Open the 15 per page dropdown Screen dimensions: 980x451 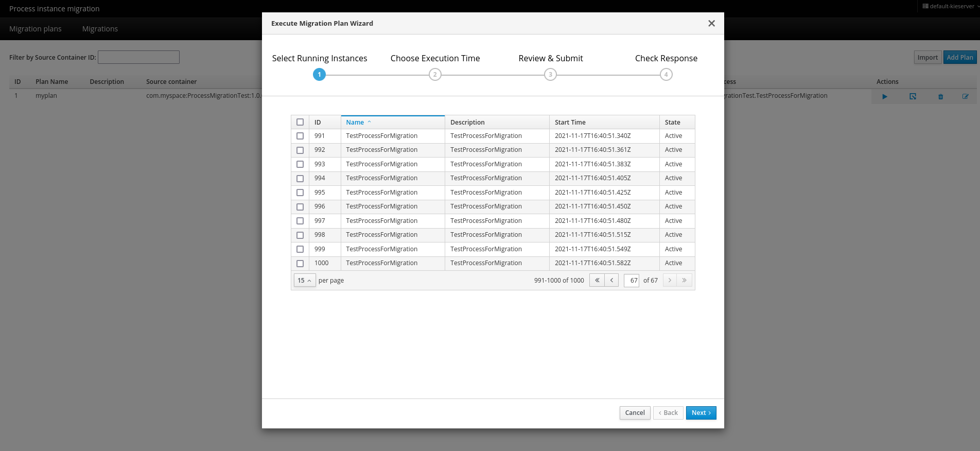pyautogui.click(x=304, y=280)
